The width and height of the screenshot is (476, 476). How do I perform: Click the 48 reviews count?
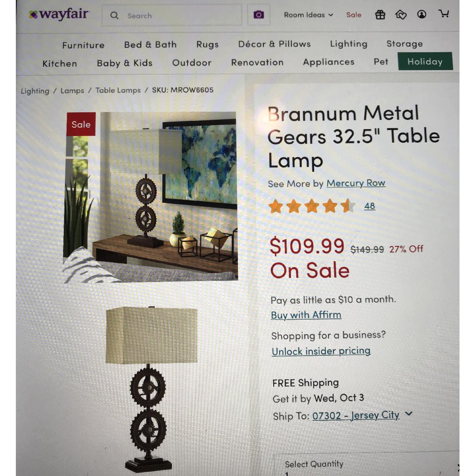pos(370,206)
